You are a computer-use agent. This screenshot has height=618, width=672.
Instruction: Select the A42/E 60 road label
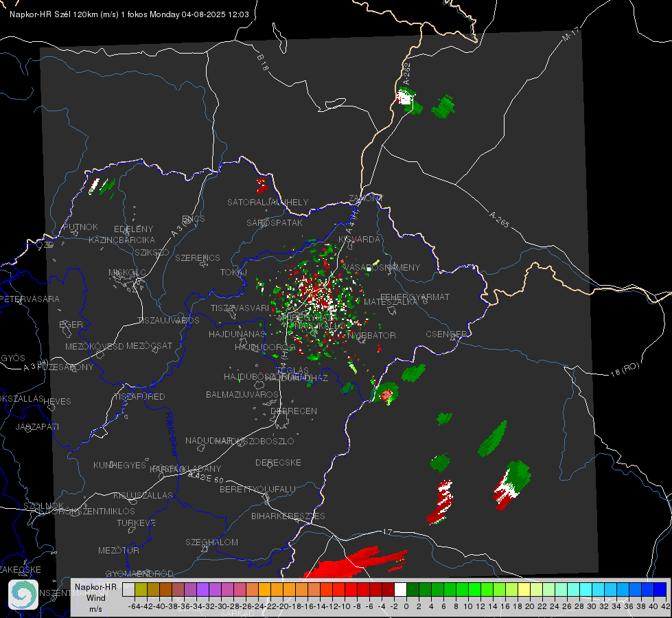click(206, 478)
